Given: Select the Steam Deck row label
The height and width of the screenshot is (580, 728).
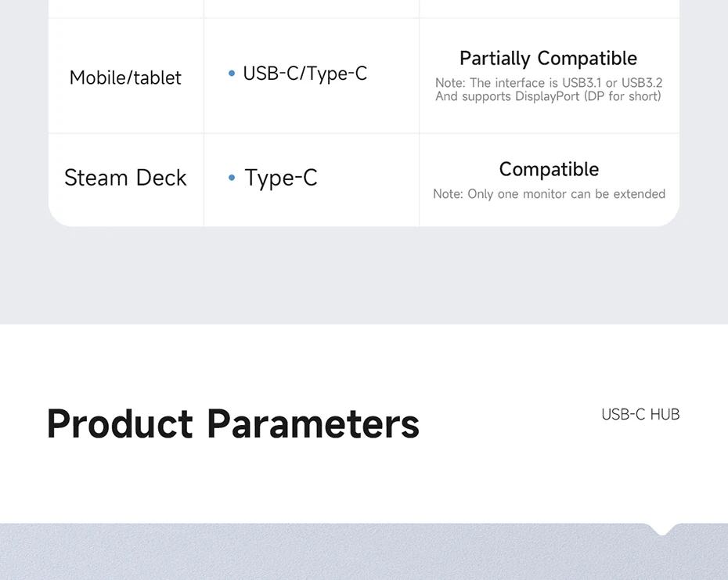Looking at the screenshot, I should [x=125, y=178].
